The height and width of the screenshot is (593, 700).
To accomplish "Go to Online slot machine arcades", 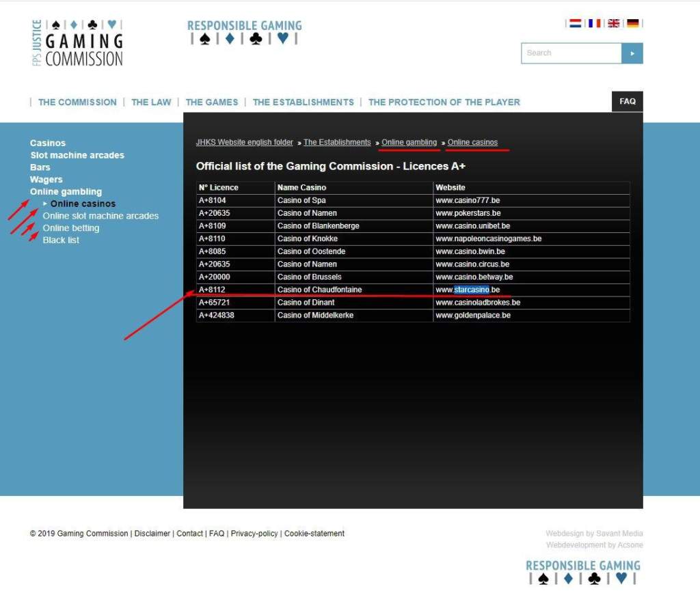I will coord(100,216).
